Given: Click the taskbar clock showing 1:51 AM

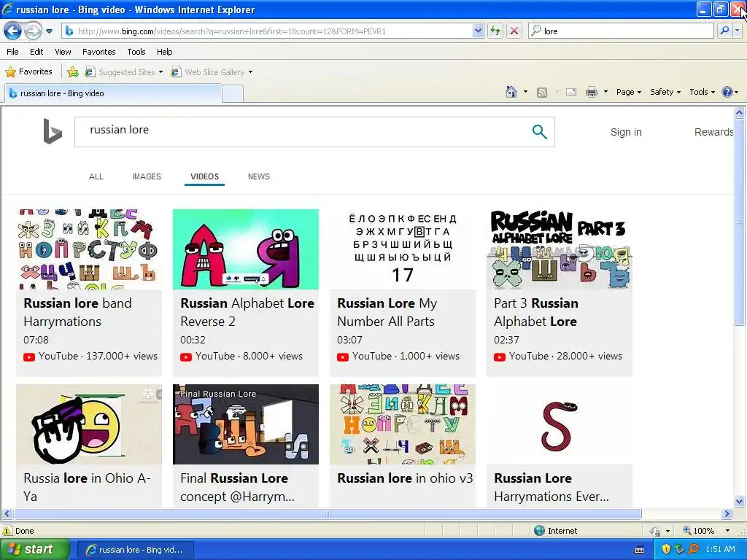Looking at the screenshot, I should point(720,550).
